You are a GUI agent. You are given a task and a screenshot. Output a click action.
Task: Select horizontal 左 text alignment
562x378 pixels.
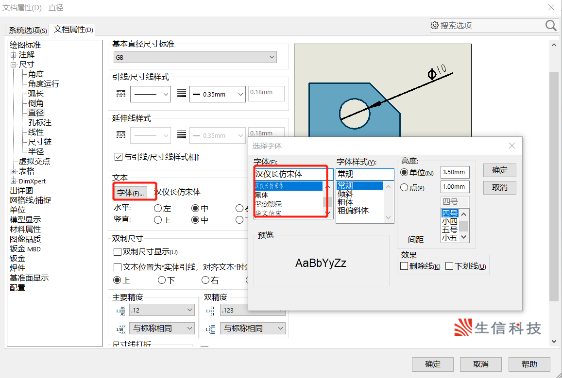coord(158,208)
